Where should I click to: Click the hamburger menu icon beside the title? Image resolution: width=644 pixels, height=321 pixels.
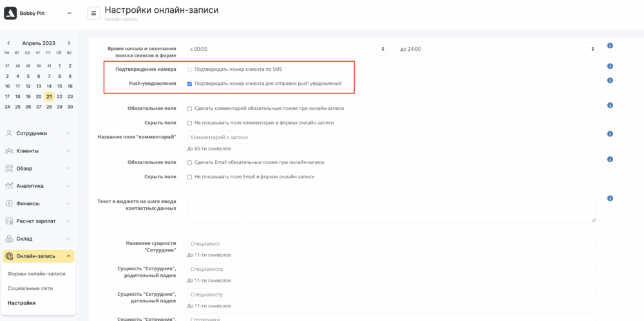93,13
